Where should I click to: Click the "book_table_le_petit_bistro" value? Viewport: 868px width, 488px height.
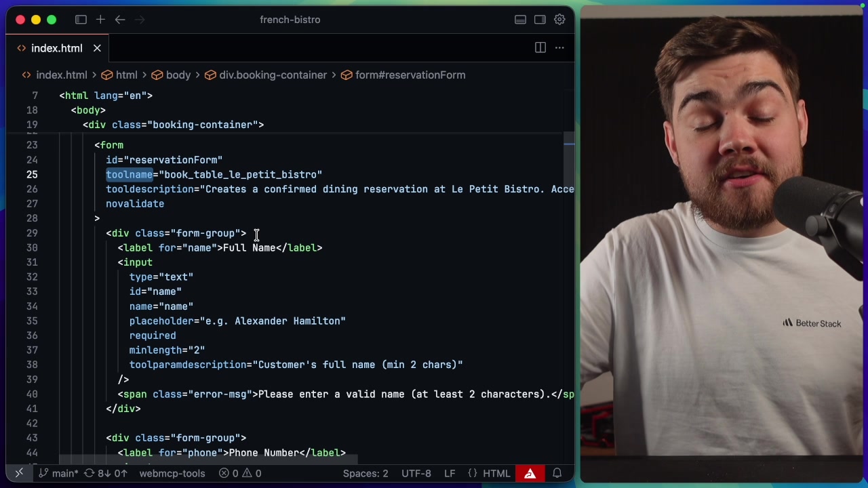[x=241, y=175]
